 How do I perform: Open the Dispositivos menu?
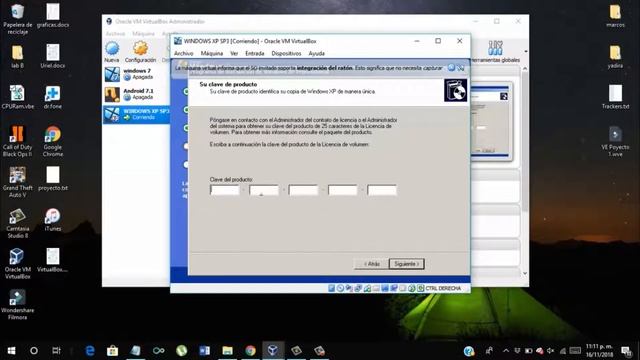(286, 53)
